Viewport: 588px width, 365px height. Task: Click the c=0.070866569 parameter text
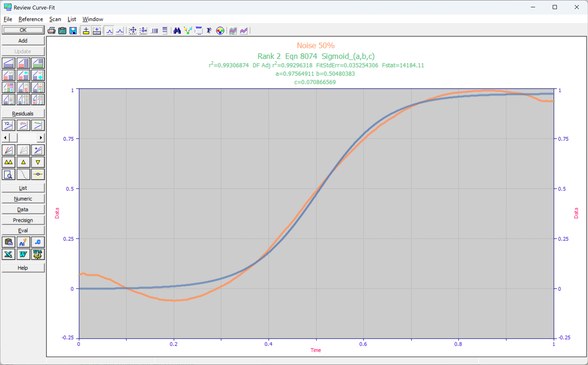(x=315, y=82)
